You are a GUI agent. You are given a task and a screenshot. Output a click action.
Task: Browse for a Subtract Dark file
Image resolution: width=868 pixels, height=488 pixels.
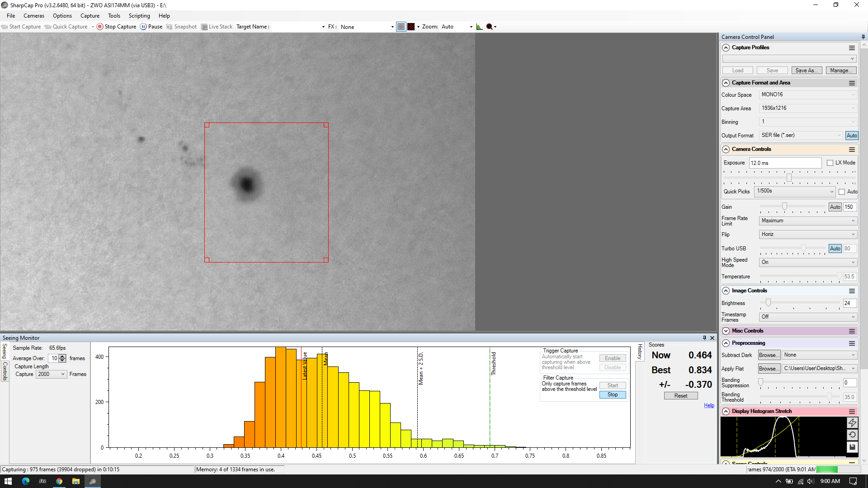point(769,355)
